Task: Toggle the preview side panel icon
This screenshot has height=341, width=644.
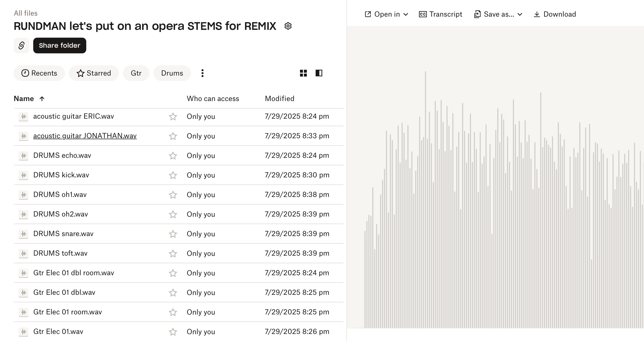Action: pyautogui.click(x=319, y=73)
